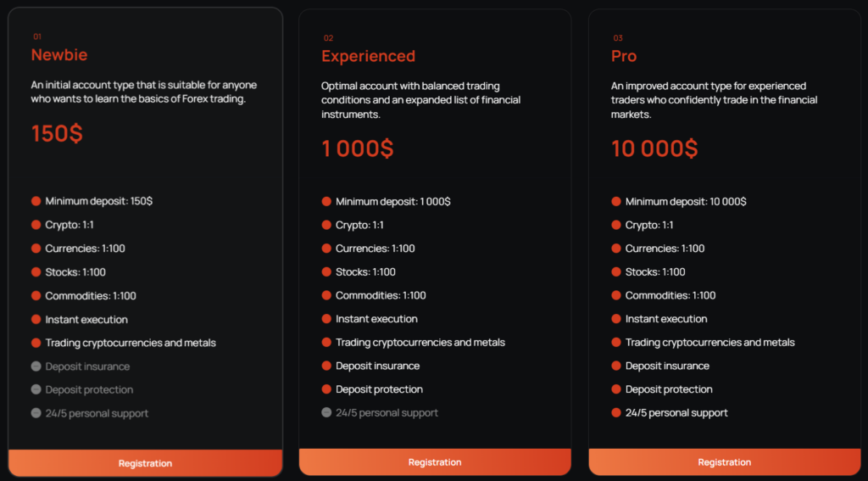Screen dimensions: 868x481
Task: Select the Pro account heading
Action: click(624, 56)
